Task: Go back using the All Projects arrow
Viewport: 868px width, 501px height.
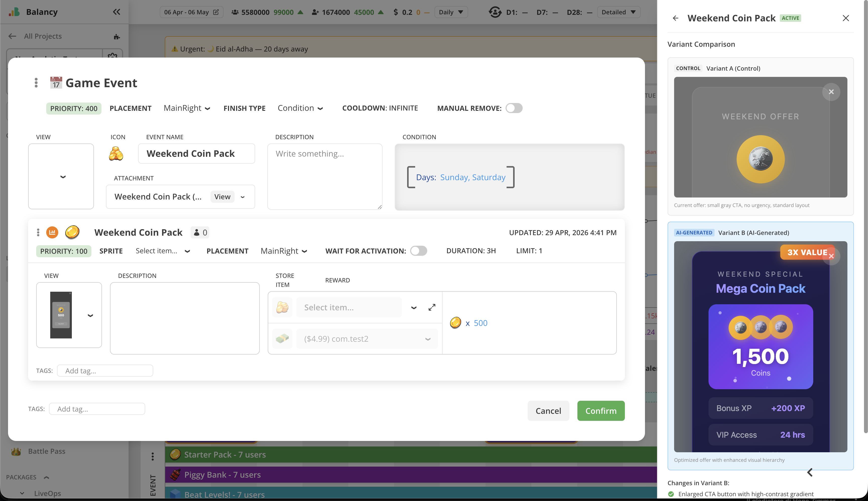Action: click(x=12, y=36)
